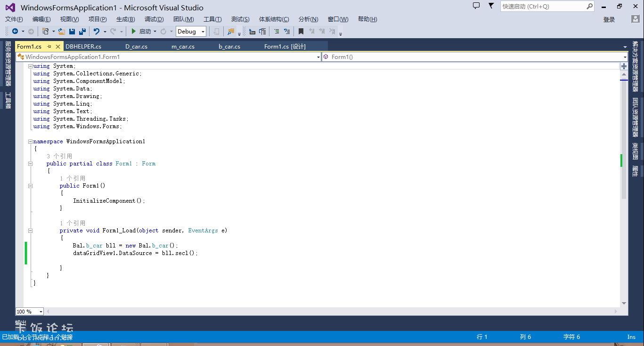Click the 登录 sign-in link
This screenshot has width=644, height=346.
[x=609, y=19]
